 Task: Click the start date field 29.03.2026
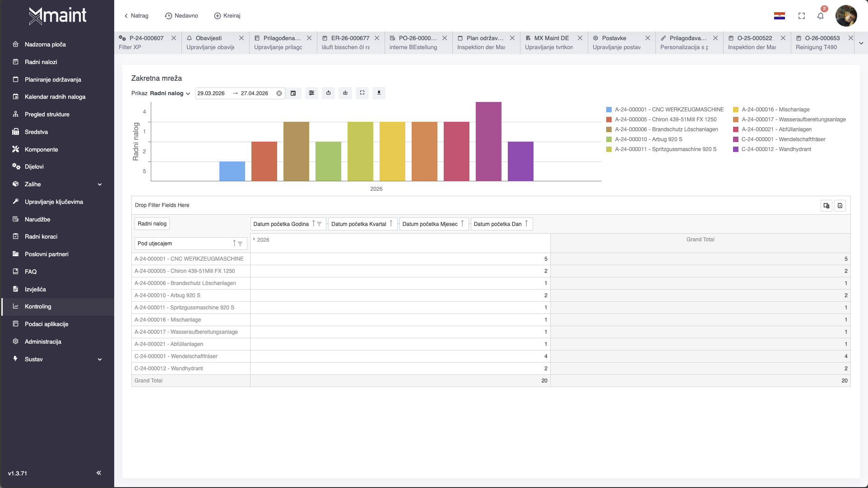211,93
